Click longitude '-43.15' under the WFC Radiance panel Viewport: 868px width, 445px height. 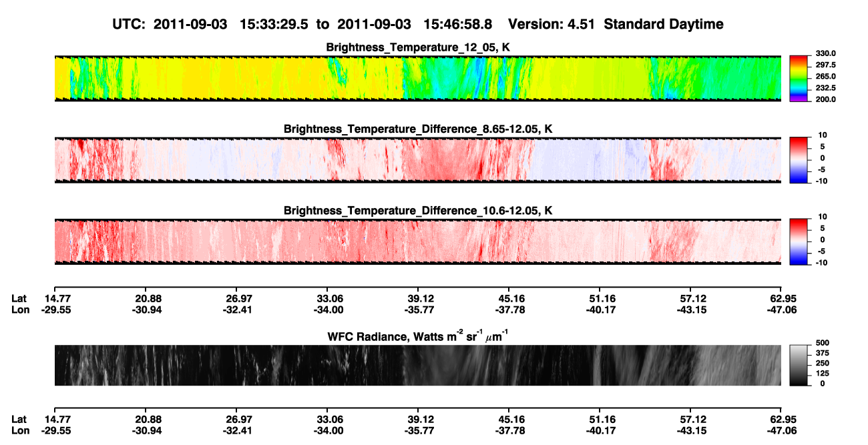(693, 430)
